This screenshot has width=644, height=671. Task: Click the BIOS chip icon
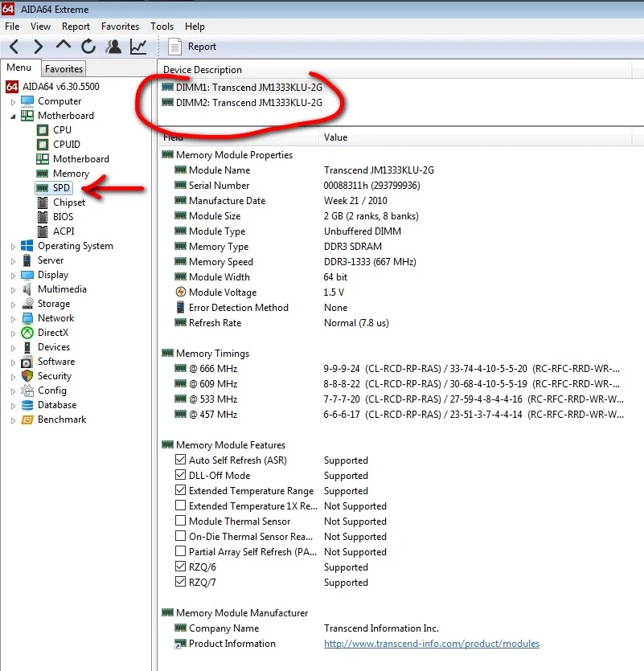point(43,217)
